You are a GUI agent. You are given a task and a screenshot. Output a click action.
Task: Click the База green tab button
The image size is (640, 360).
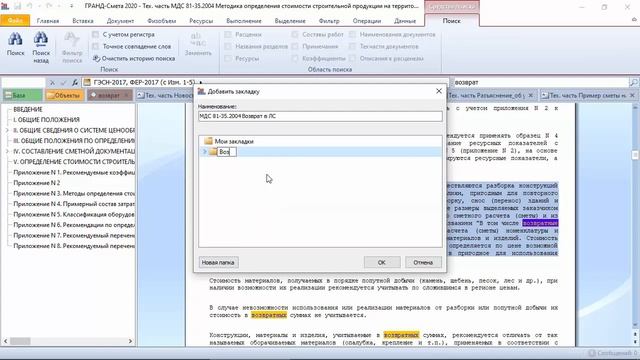(22, 96)
